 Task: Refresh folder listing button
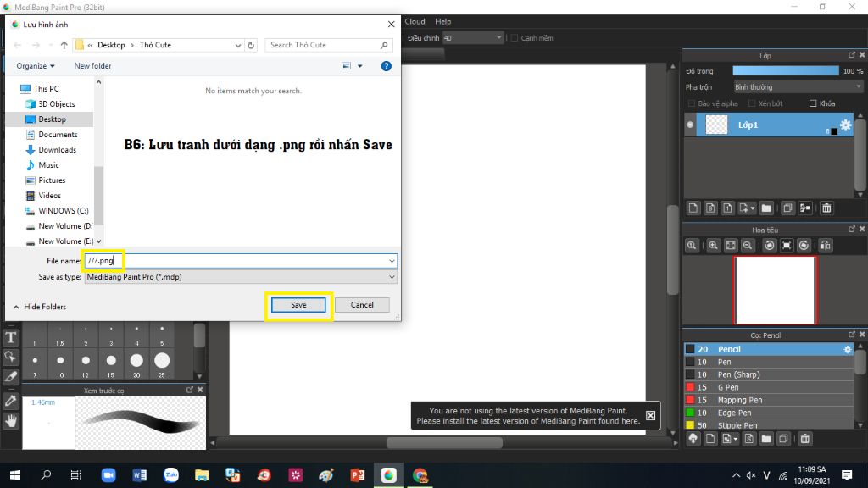point(251,46)
